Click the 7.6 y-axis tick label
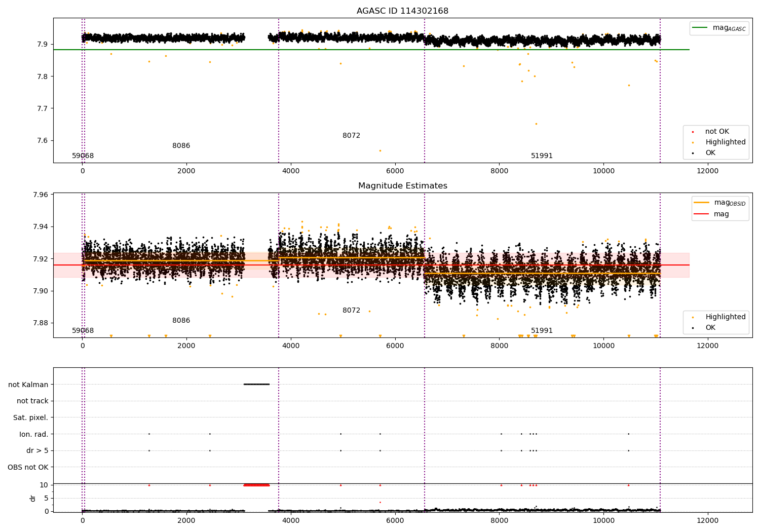Screen dimensions: 760x532 (42, 141)
